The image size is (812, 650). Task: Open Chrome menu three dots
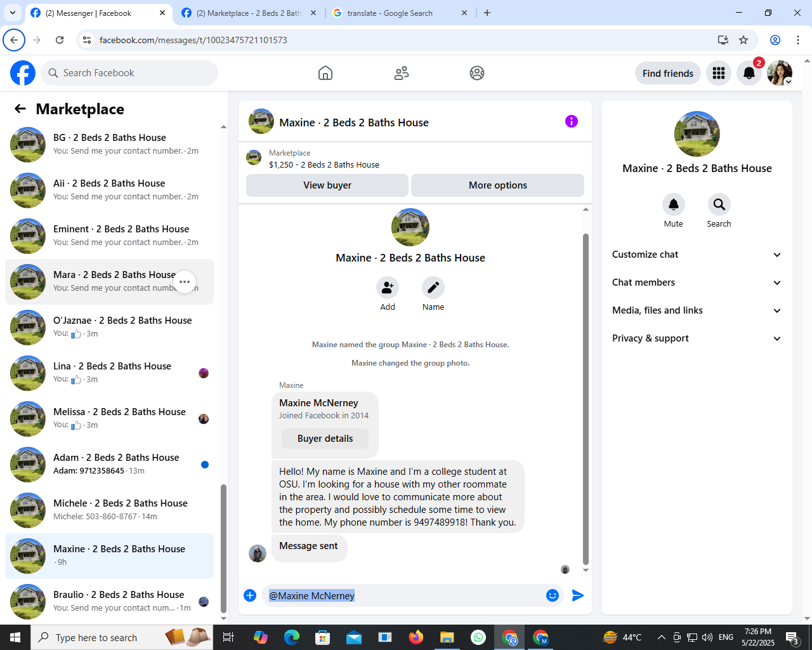tap(798, 40)
